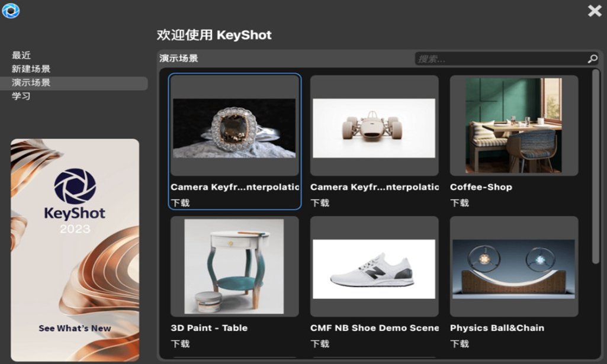Select the race car scene thumbnail

[374, 128]
